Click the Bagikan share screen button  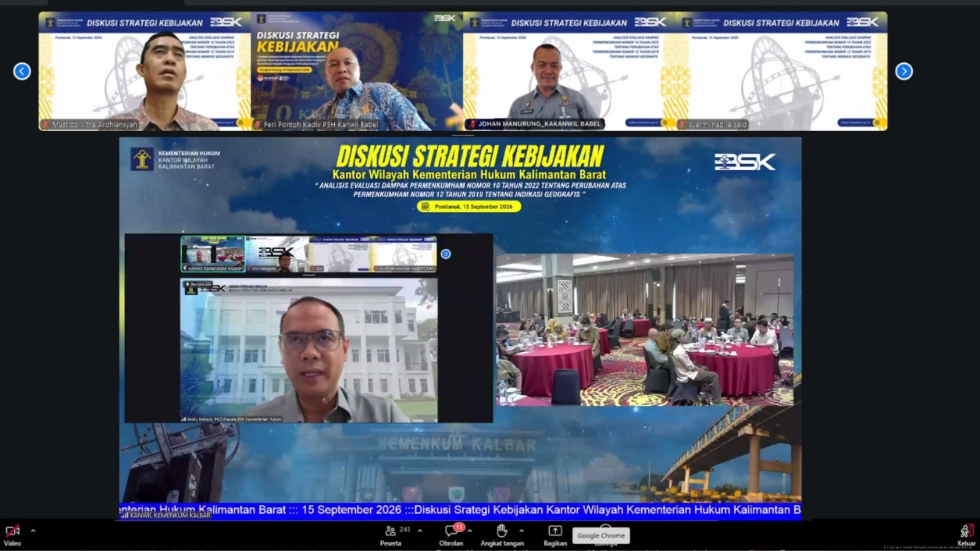point(555,535)
